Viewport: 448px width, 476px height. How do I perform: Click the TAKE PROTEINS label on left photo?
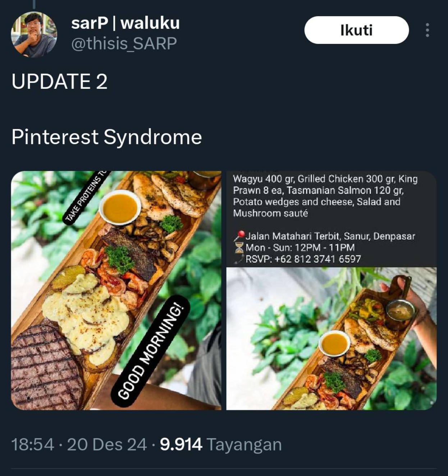(86, 197)
